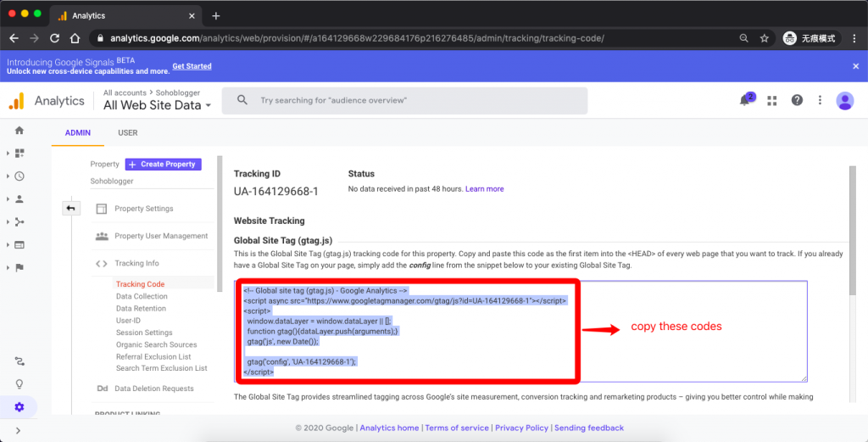Click the Learn more link
The image size is (868, 442).
click(484, 189)
